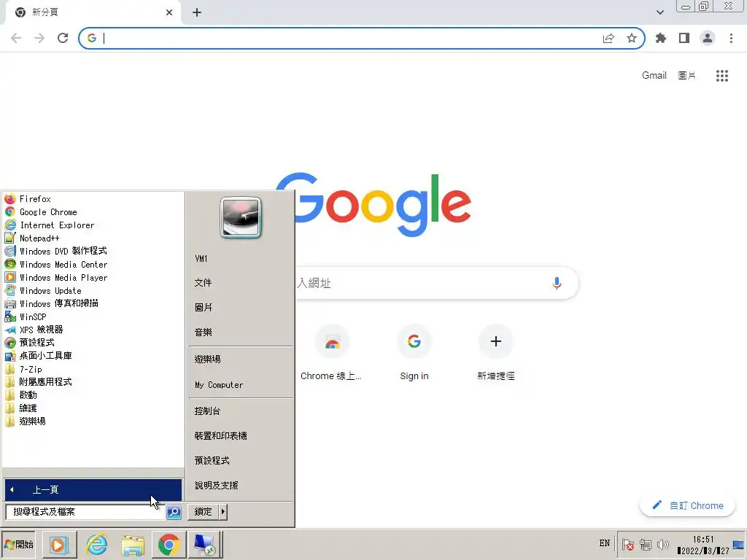The height and width of the screenshot is (560, 747).
Task: Open 裝置和印表機
Action: [220, 436]
